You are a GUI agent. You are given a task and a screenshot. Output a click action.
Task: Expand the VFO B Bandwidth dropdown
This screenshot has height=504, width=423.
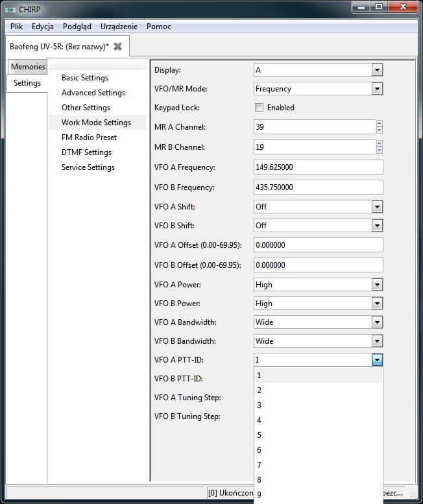[377, 341]
